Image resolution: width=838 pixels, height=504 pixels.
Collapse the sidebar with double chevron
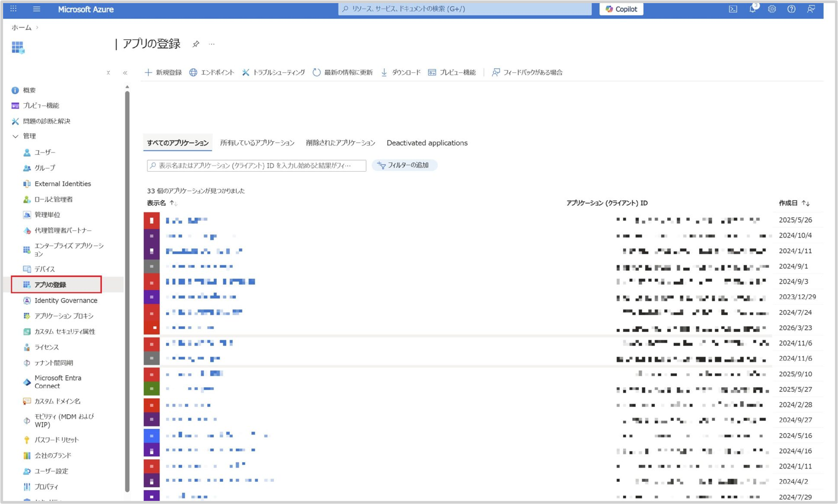coord(125,73)
